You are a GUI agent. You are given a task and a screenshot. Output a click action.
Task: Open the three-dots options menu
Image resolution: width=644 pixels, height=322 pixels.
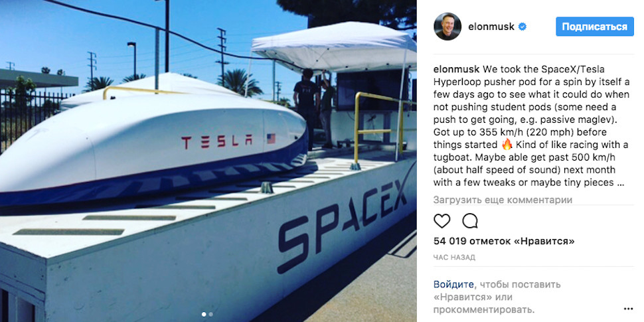pos(628,309)
